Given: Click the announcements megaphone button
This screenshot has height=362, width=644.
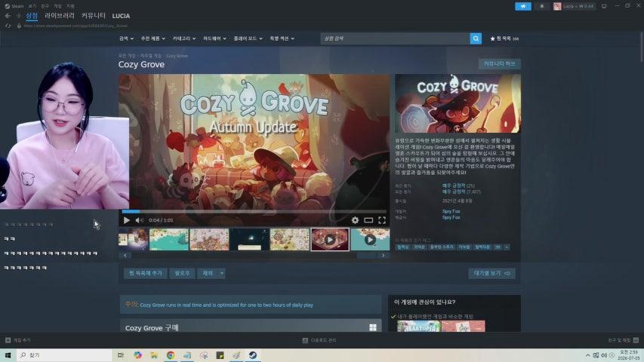Looking at the screenshot, I should 523,6.
